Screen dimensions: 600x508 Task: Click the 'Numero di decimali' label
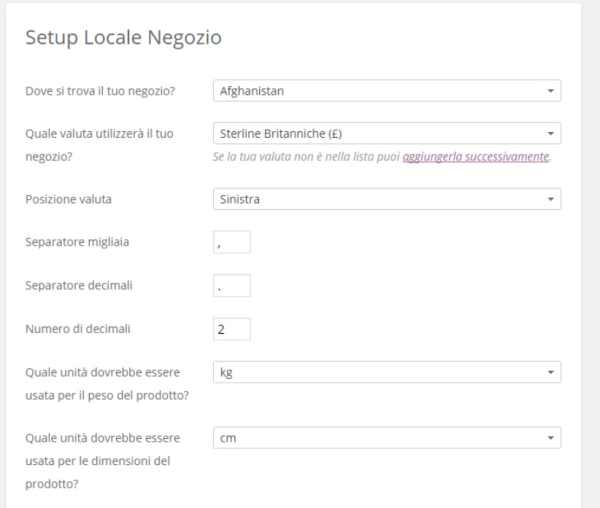[78, 329]
